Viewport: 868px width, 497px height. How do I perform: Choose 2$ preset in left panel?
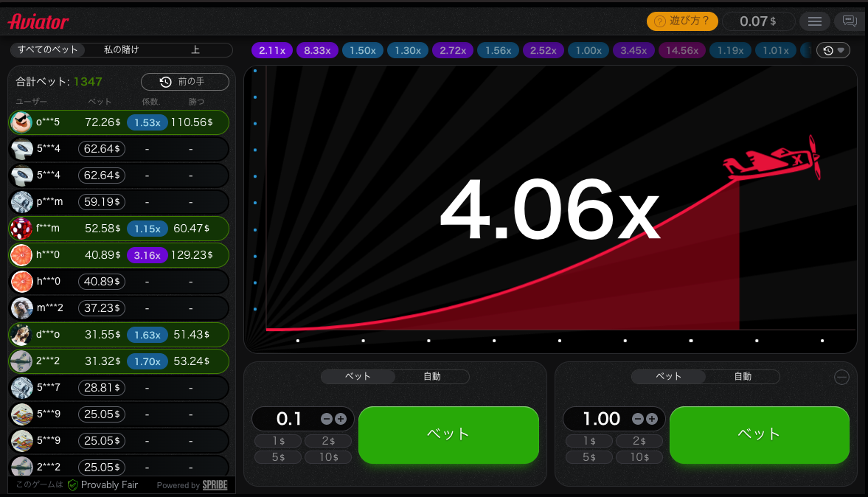pyautogui.click(x=328, y=441)
